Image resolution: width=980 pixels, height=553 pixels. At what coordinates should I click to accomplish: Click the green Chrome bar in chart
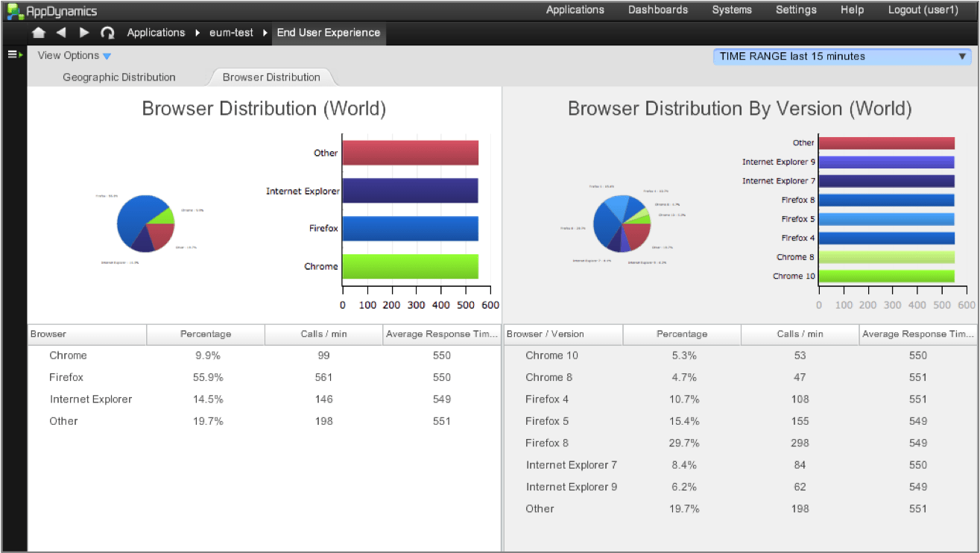coord(410,266)
